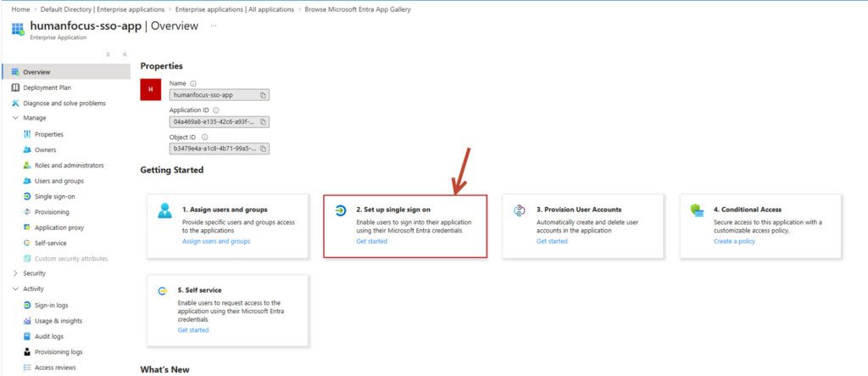Click the Conditional Access card icon
The height and width of the screenshot is (376, 868).
pos(697,210)
